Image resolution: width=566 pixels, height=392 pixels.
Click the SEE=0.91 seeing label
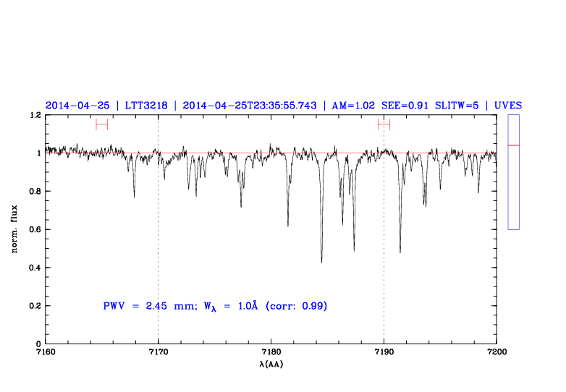pos(409,106)
